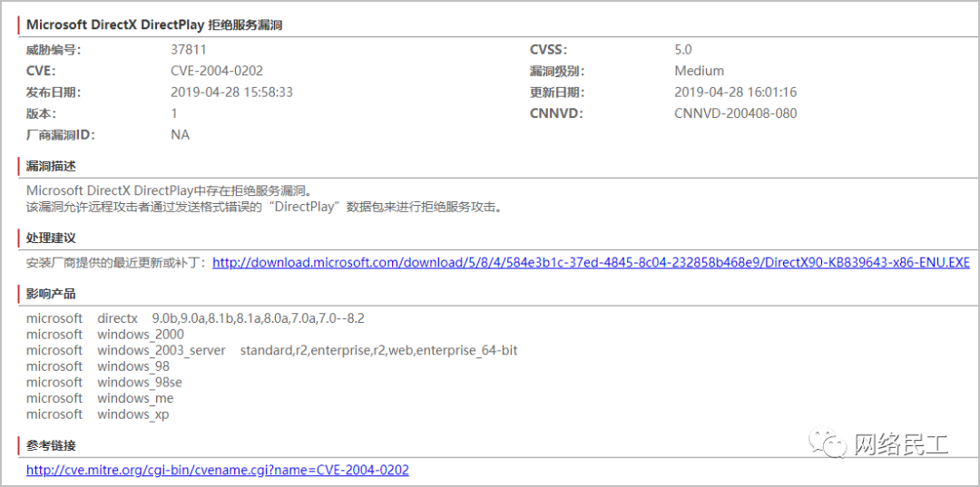Click the CVSS label
The width and height of the screenshot is (980, 487).
click(x=549, y=50)
